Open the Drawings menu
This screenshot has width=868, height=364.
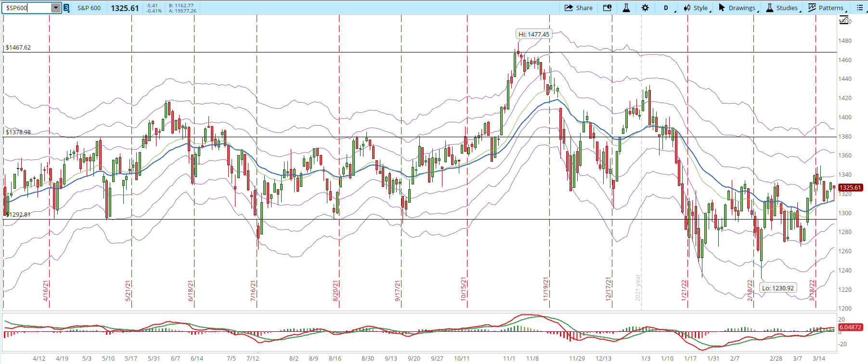point(738,8)
